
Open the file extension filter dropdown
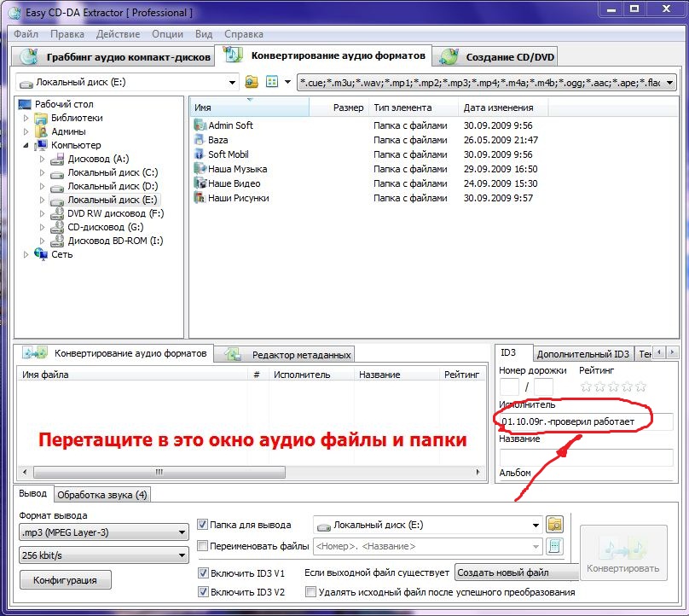click(669, 82)
